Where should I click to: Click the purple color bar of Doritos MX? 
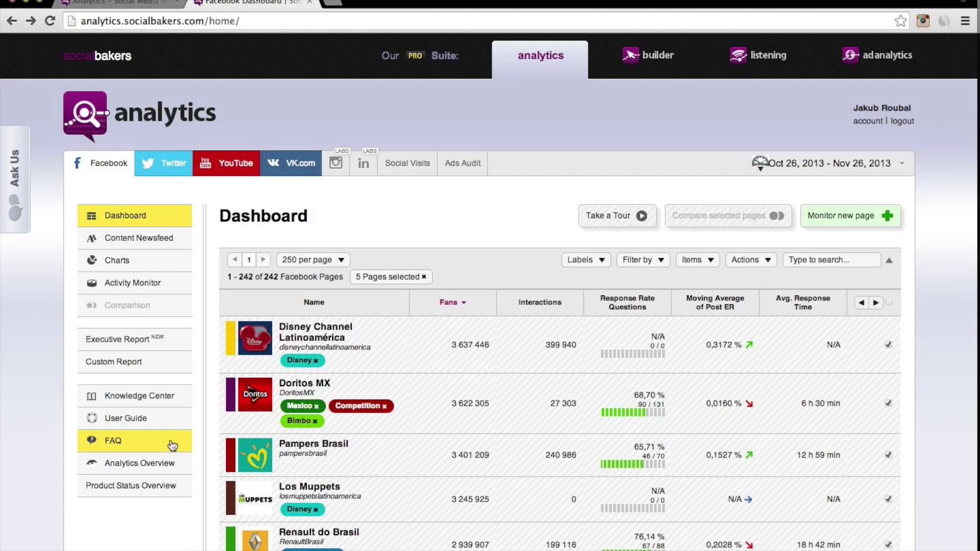231,394
